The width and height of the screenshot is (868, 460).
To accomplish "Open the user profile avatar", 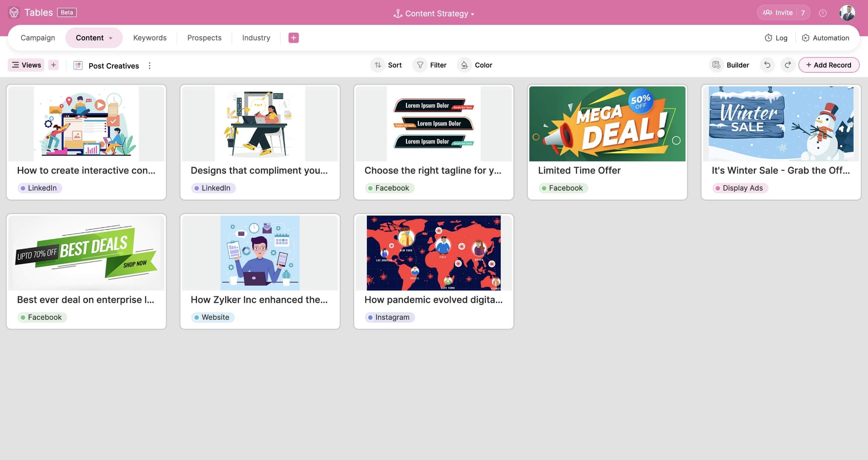I will 847,13.
